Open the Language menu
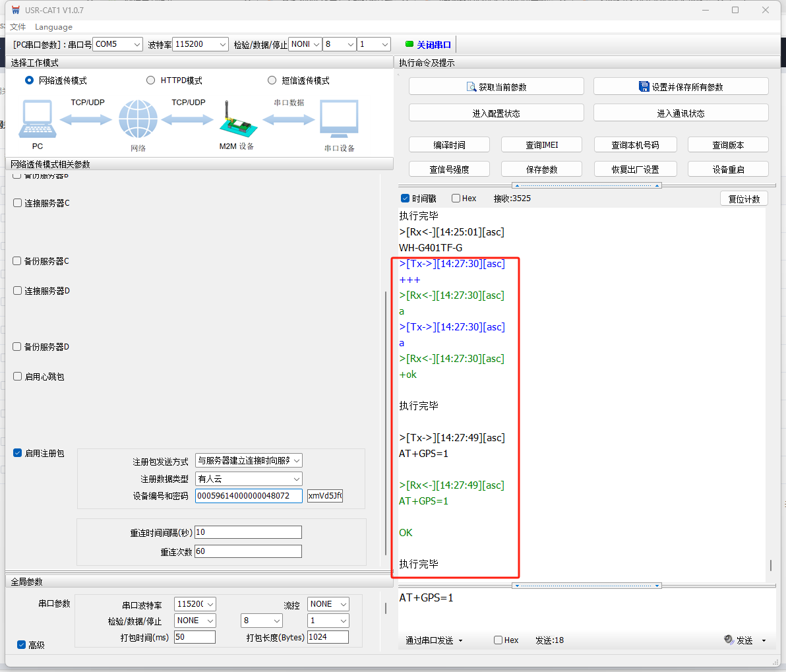Viewport: 786px width, 672px height. click(x=53, y=27)
